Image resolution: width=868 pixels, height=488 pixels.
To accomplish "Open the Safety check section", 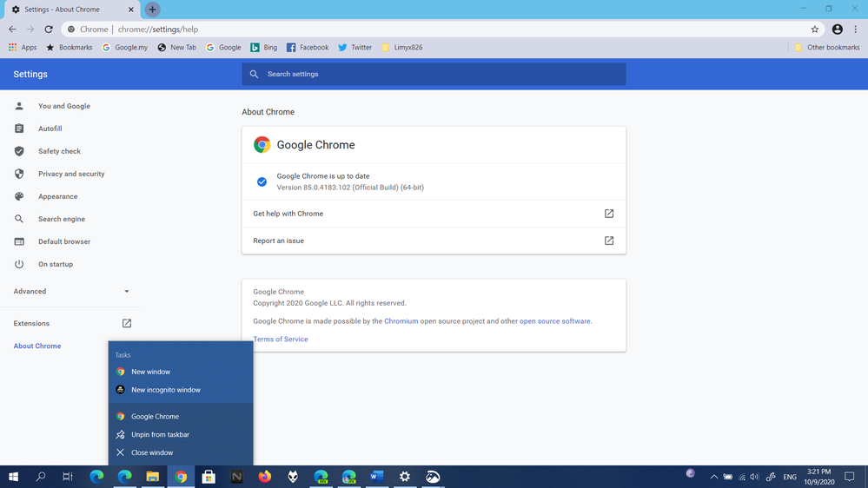I will 59,152.
